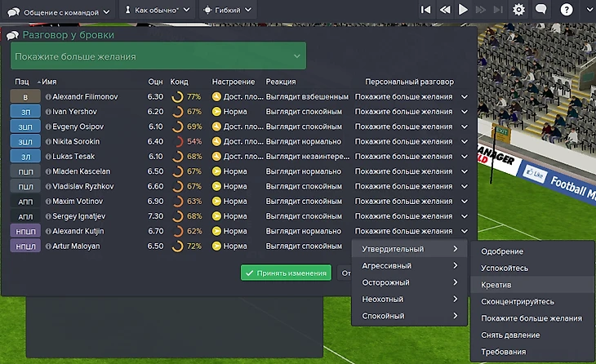Choose Требования from the submenu
The image size is (596, 364).
[x=532, y=352]
